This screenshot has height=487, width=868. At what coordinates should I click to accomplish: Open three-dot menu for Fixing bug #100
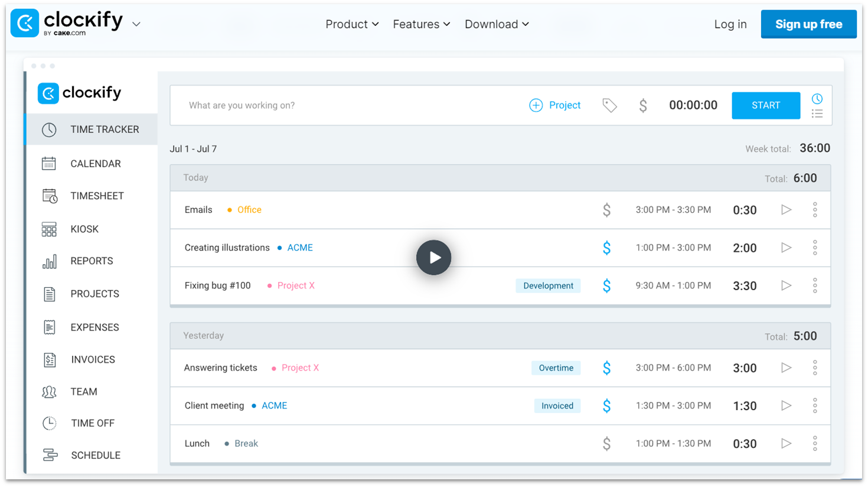(x=815, y=285)
